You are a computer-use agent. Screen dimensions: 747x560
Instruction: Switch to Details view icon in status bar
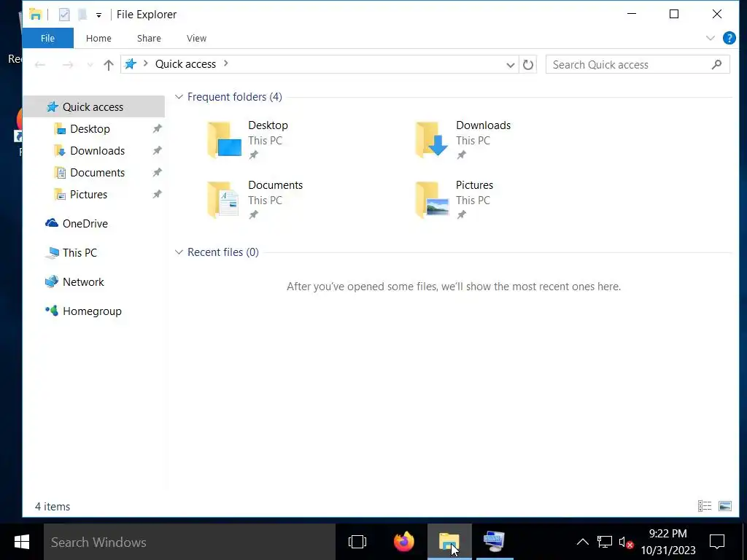click(x=705, y=506)
